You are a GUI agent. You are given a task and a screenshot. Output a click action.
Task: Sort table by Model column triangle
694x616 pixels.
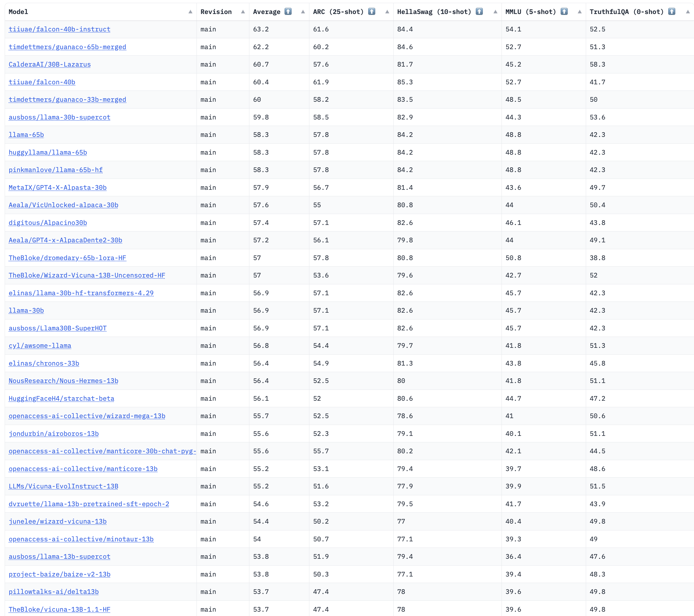click(x=191, y=12)
